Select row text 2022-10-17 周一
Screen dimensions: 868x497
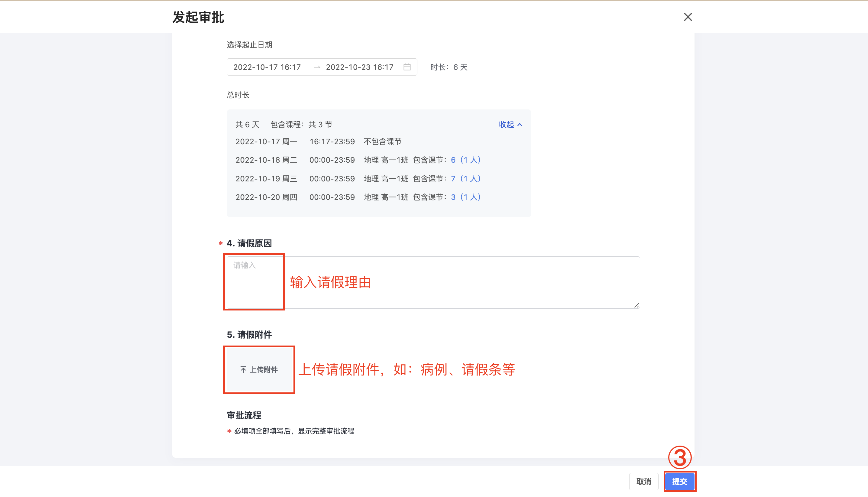point(267,142)
